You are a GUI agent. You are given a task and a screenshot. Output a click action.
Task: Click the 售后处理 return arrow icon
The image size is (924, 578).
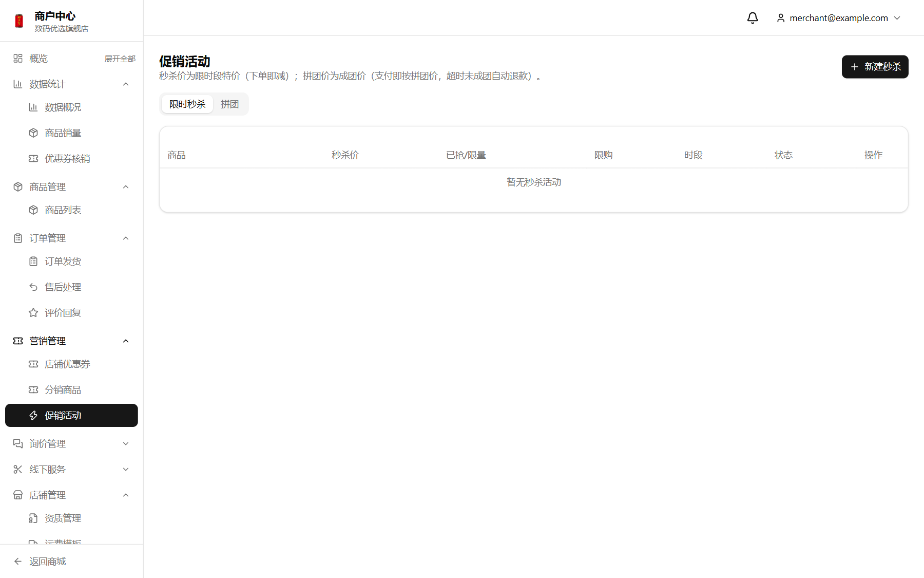33,287
